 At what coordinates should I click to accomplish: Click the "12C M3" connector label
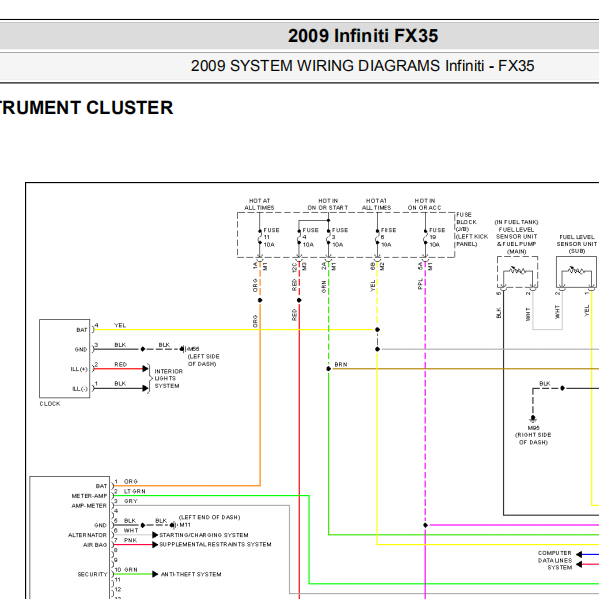click(x=299, y=267)
